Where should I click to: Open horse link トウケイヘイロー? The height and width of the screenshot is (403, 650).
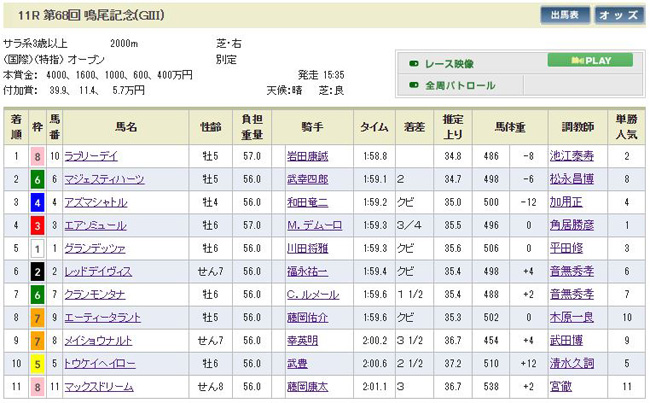pyautogui.click(x=119, y=363)
